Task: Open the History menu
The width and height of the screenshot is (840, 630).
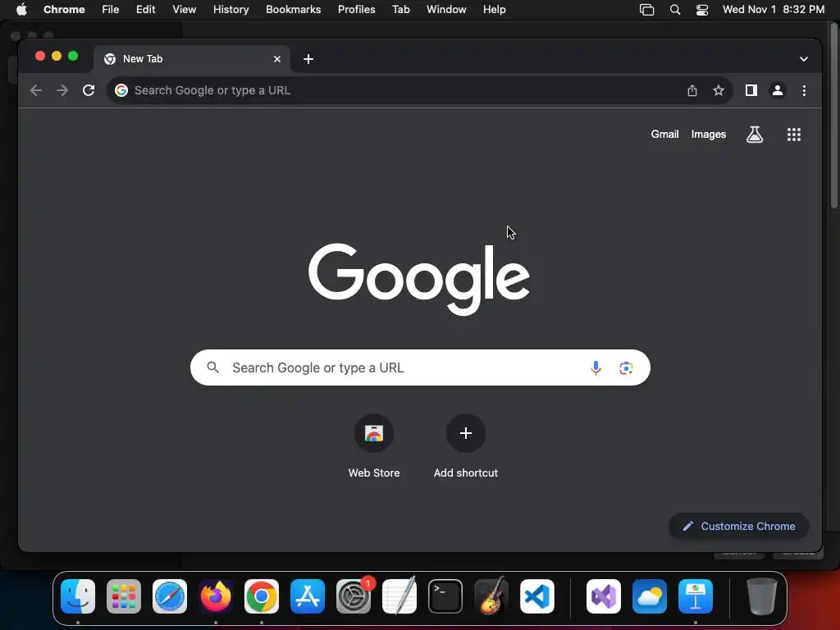Action: tap(231, 10)
